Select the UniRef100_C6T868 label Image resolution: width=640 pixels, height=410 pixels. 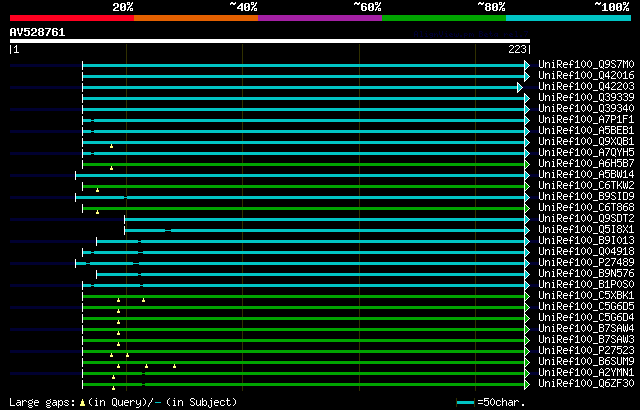(586, 208)
